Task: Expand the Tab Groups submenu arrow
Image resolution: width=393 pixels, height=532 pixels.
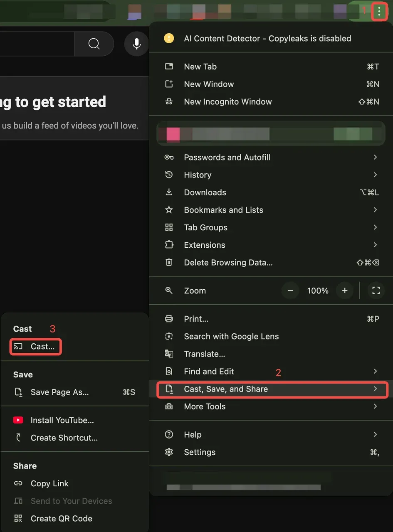Action: click(375, 227)
